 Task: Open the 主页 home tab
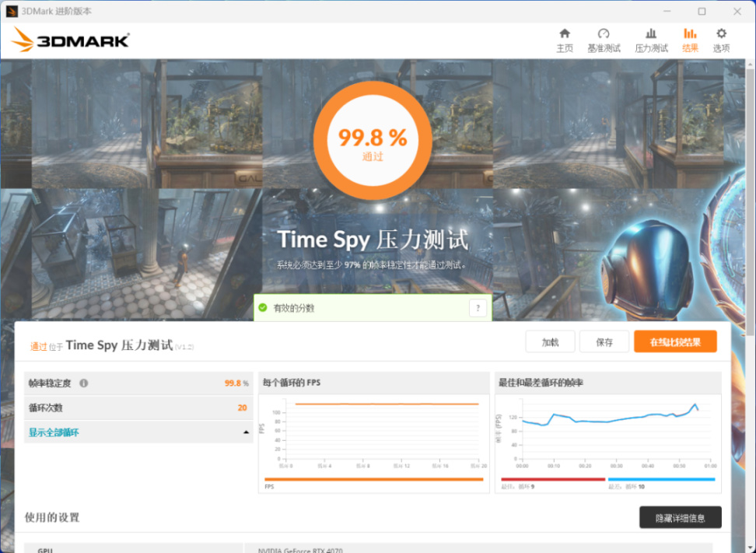pos(565,40)
